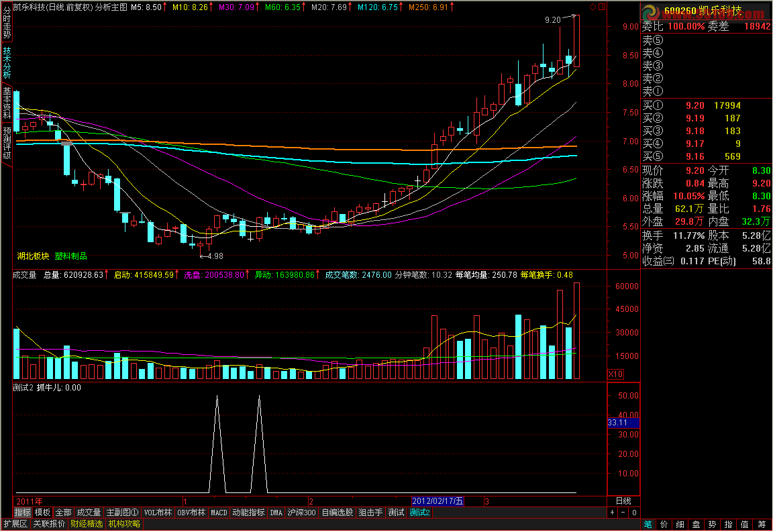Click the 2012/02/17/五 date marker
Viewport: 773px width, 532px height.
pos(437,501)
